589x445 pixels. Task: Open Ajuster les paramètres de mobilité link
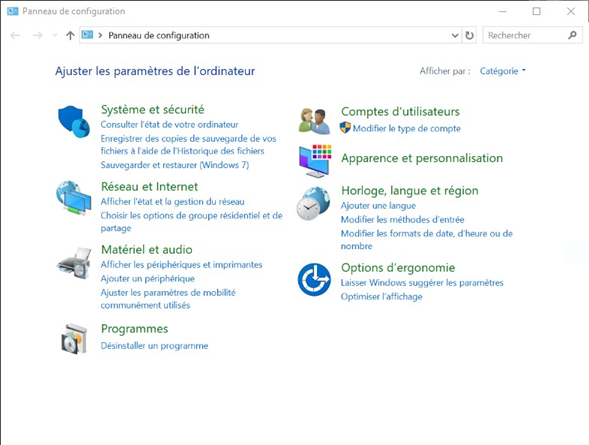(168, 299)
